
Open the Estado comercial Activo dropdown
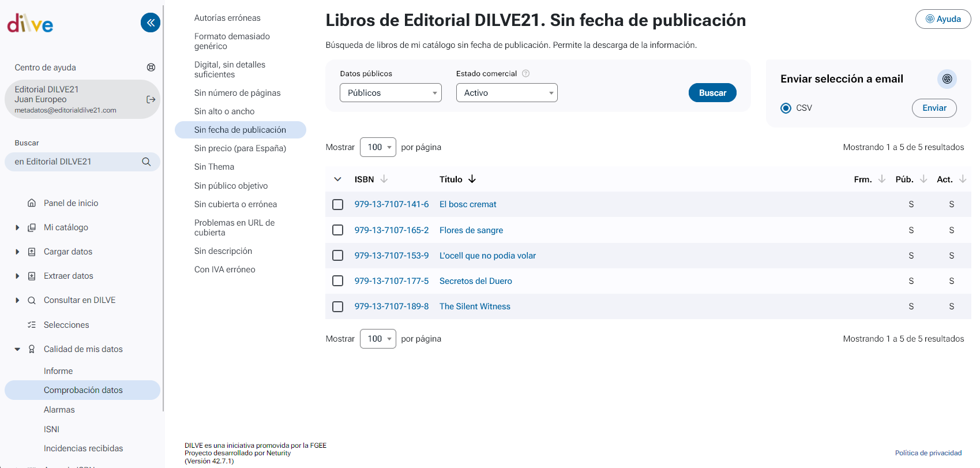[506, 93]
